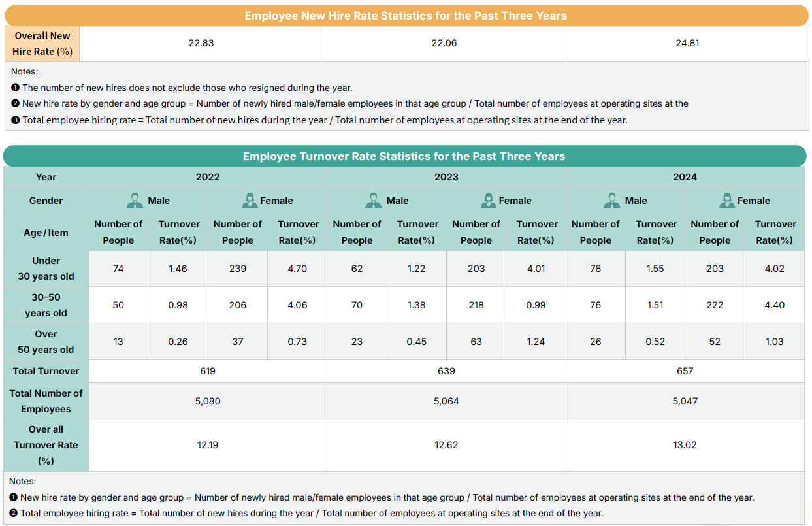
Task: Click the Total Turnover row header
Action: click(45, 370)
